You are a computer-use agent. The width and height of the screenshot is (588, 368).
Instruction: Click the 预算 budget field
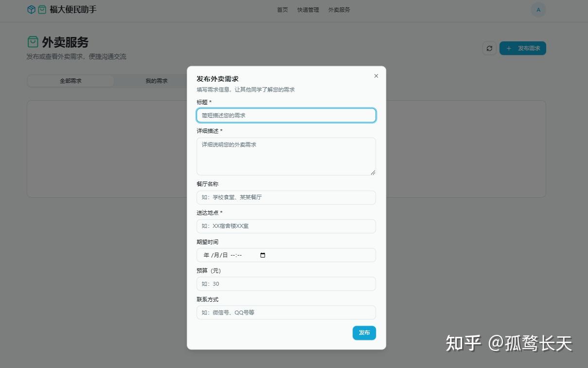286,284
